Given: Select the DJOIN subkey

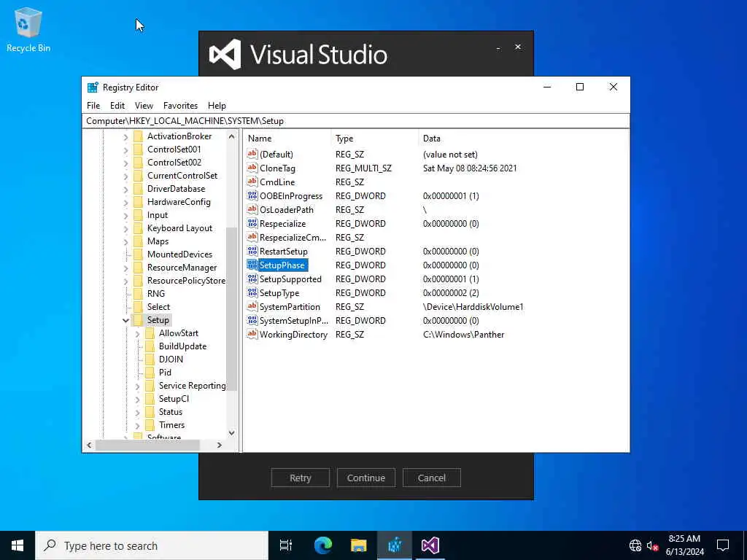Looking at the screenshot, I should (x=171, y=359).
